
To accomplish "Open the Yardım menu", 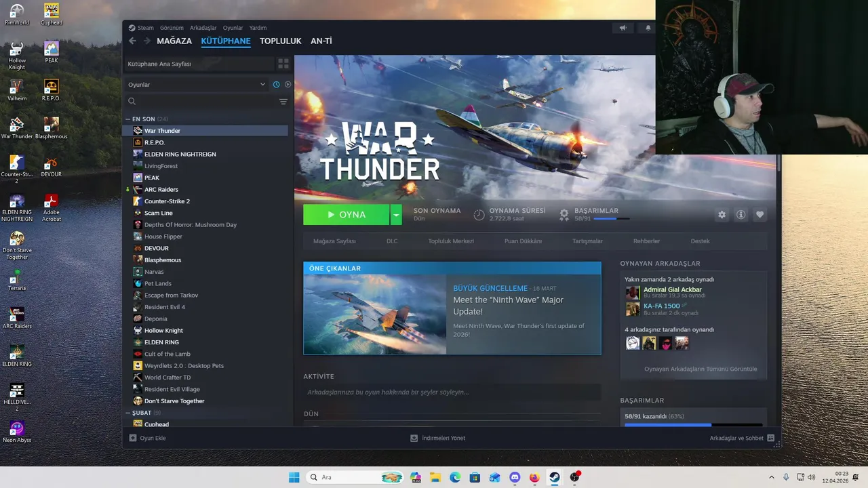I will (258, 28).
